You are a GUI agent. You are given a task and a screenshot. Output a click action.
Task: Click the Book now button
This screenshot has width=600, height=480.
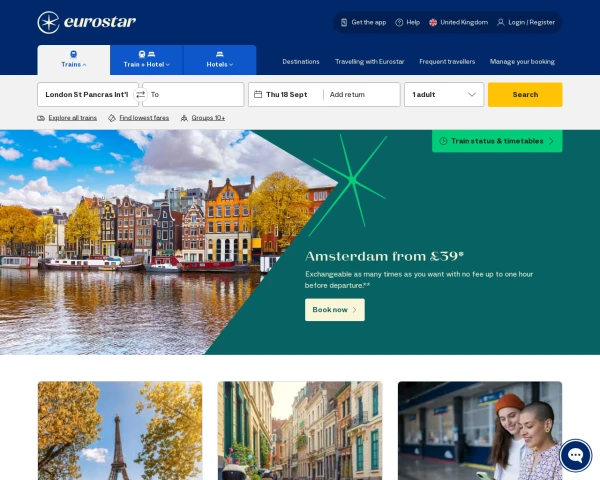334,310
